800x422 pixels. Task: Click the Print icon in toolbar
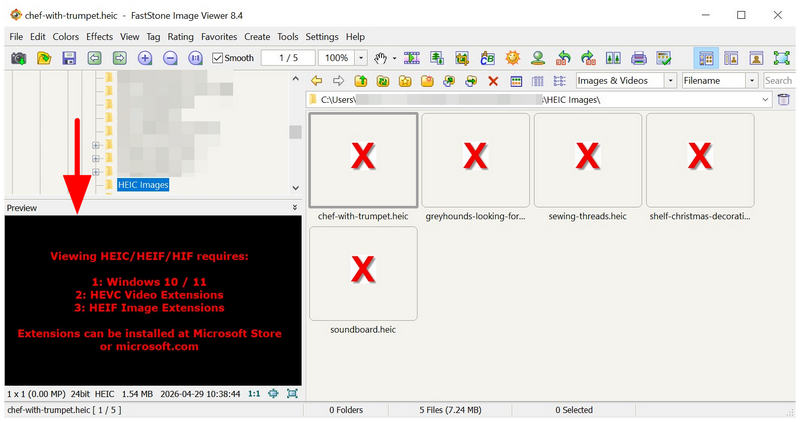639,58
